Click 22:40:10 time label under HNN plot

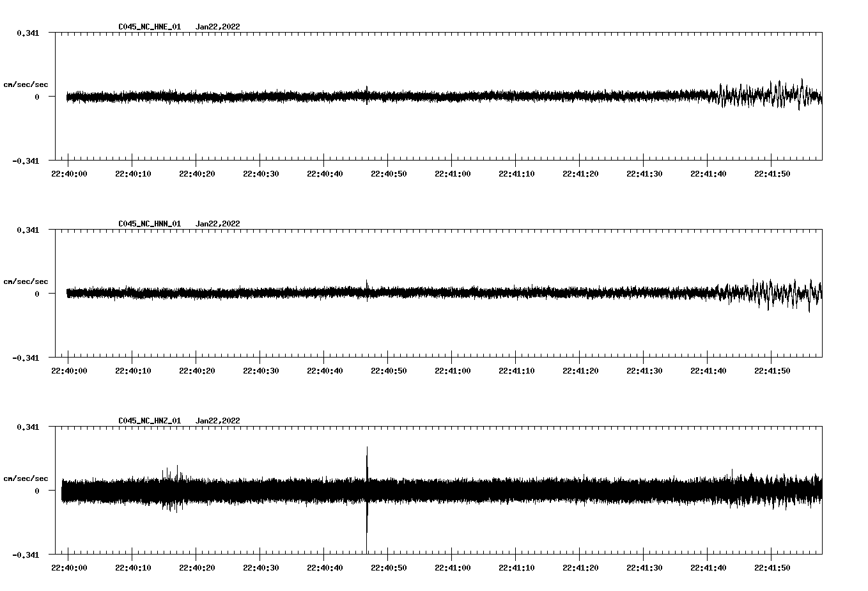point(133,371)
